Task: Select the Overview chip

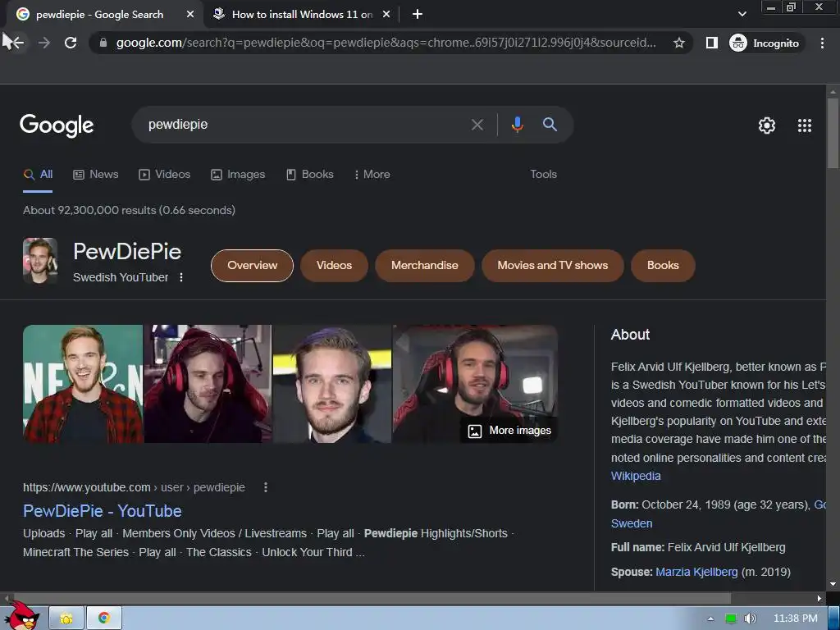Action: 253,265
